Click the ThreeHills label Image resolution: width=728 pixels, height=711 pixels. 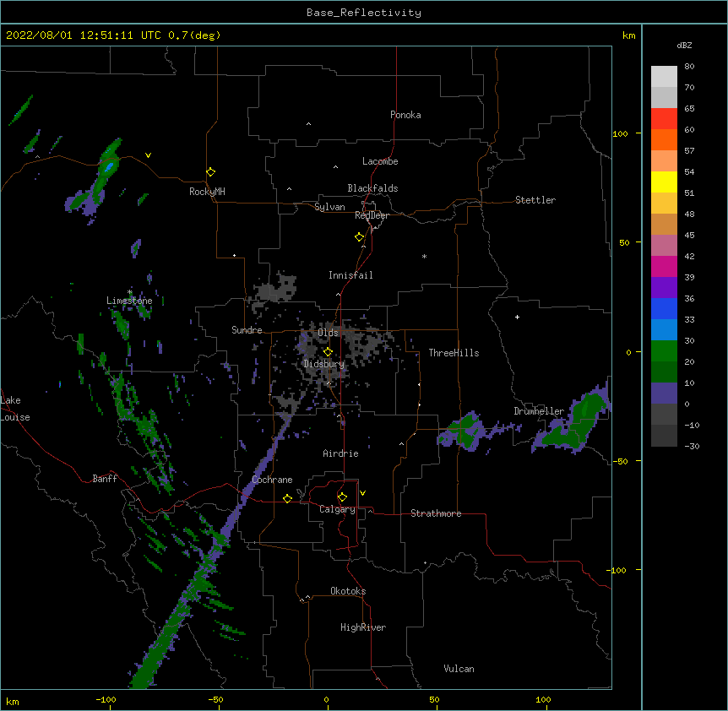click(x=454, y=353)
